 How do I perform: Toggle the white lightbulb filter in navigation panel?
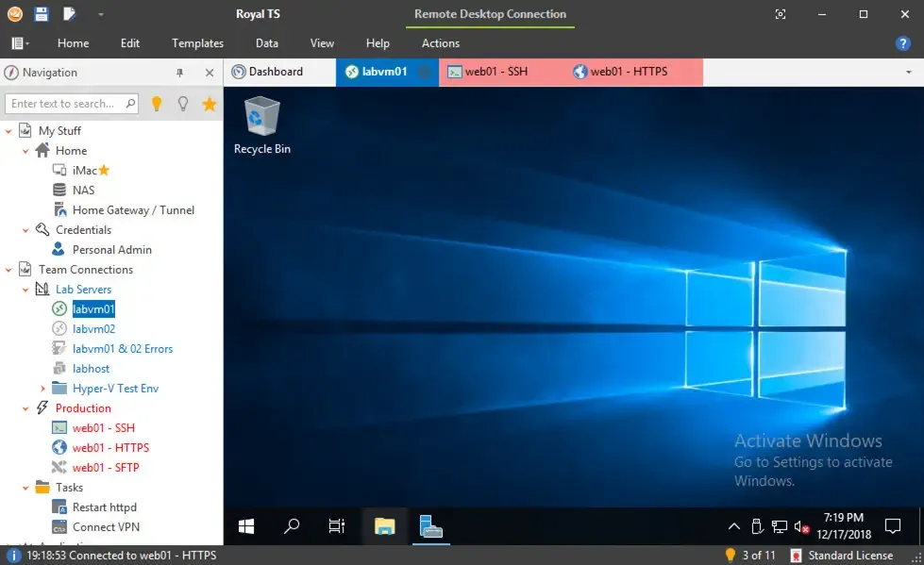[182, 103]
